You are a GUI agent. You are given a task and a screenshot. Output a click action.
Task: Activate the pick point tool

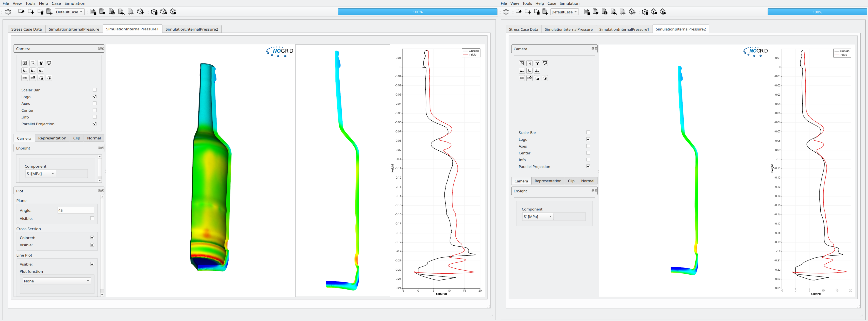tap(41, 63)
